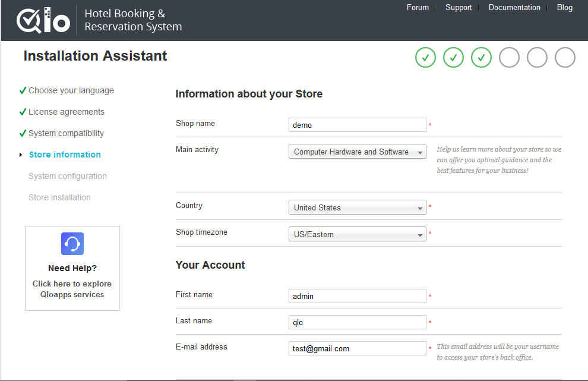Screen dimensions: 588x381
Task: Click the Qlo logo in header
Action: [x=43, y=20]
